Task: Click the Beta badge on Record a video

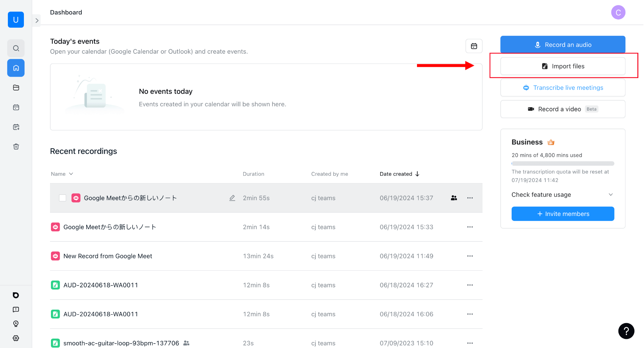Action: click(591, 109)
